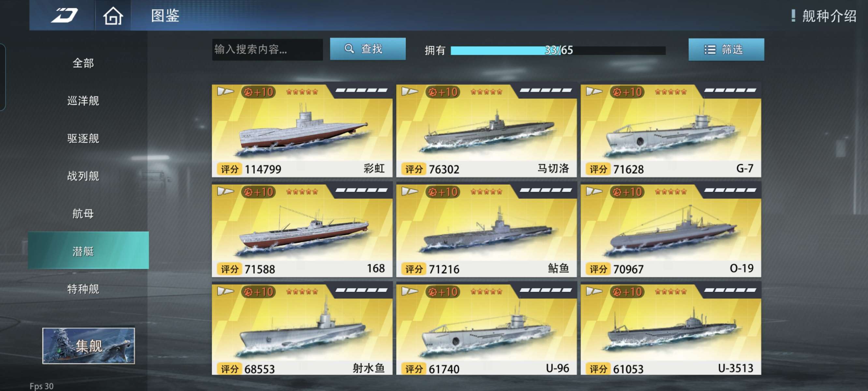Click the 拥有 33/65 progress bar
The image size is (868, 391).
point(558,50)
